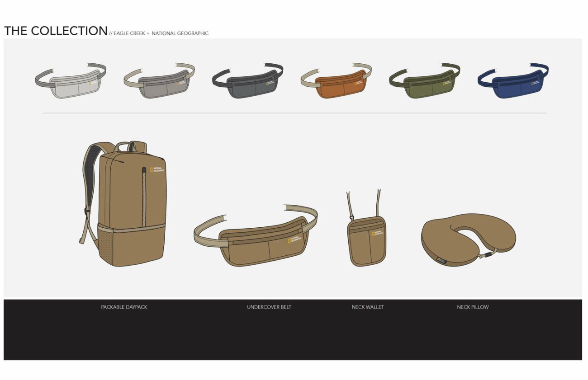Viewport: 588px width, 380px height.
Task: Click the National Geographic logo on the large belt
Action: click(x=294, y=239)
